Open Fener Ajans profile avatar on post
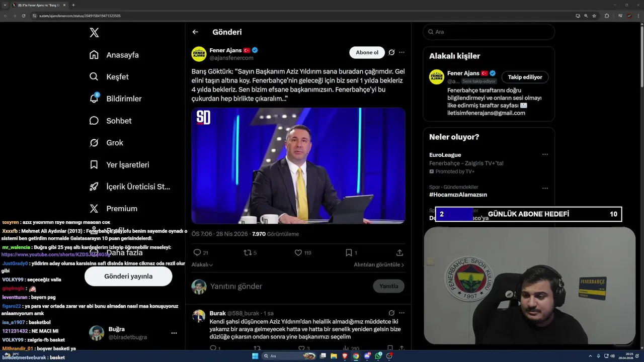This screenshot has height=362, width=644. pos(199,54)
